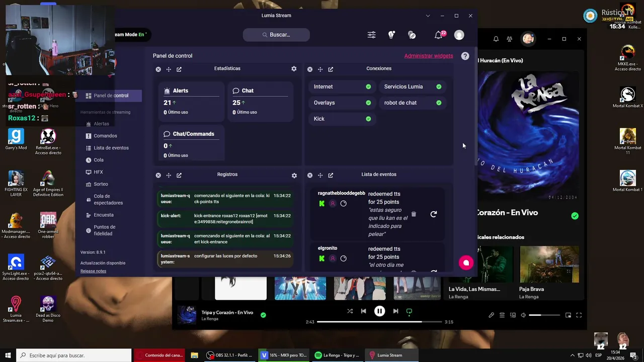Viewport: 644px width, 362px height.
Task: Click the move handle on Estadísticas widget
Action: [x=169, y=69]
